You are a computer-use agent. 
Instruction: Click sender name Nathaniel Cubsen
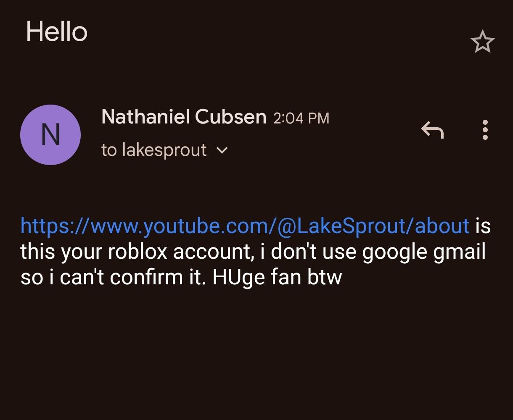[184, 117]
